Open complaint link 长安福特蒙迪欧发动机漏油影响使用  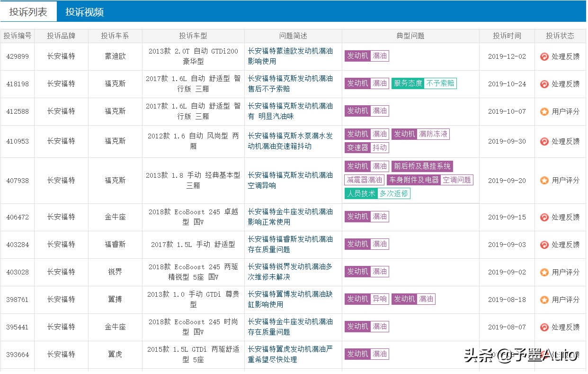click(x=290, y=56)
